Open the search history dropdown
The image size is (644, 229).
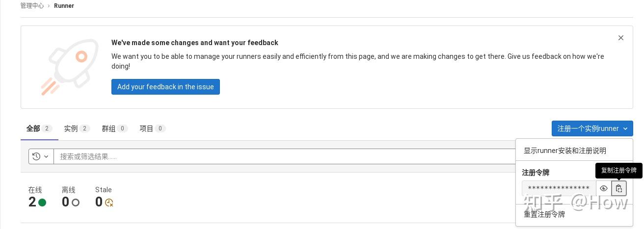coord(41,156)
